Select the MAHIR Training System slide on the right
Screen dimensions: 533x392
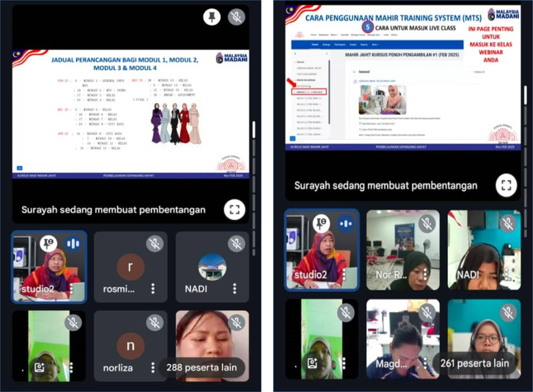pos(402,75)
